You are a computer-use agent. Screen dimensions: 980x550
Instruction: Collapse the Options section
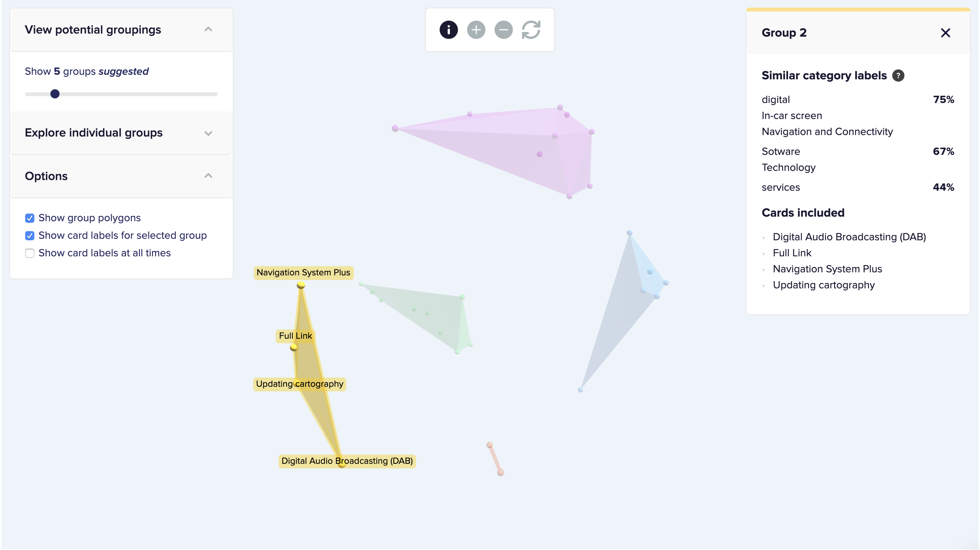(209, 176)
